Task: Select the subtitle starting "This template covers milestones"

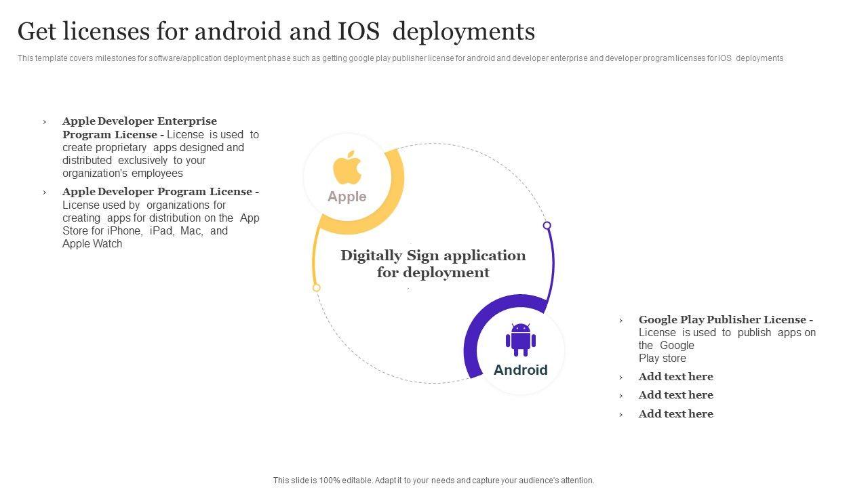Action: (400, 58)
